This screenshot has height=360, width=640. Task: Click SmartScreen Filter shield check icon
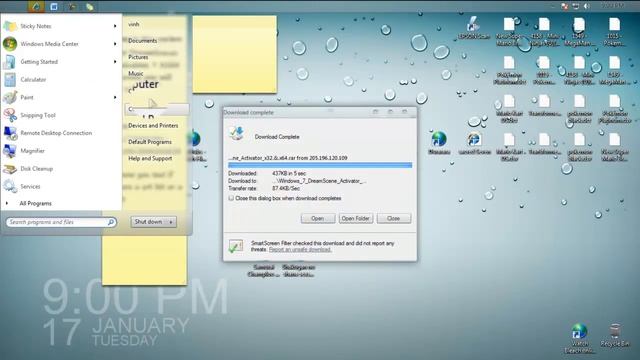(x=236, y=246)
